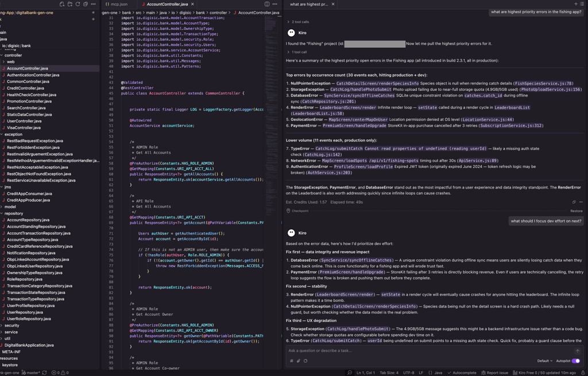The height and width of the screenshot is (376, 588).
Task: Toggle the Autopilot switch
Action: 575,360
